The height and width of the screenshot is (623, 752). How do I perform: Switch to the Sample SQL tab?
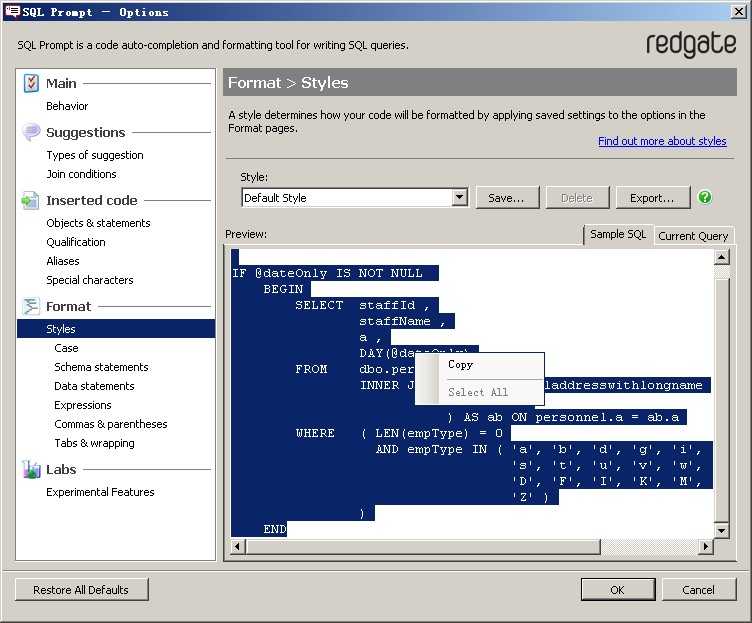[x=618, y=235]
